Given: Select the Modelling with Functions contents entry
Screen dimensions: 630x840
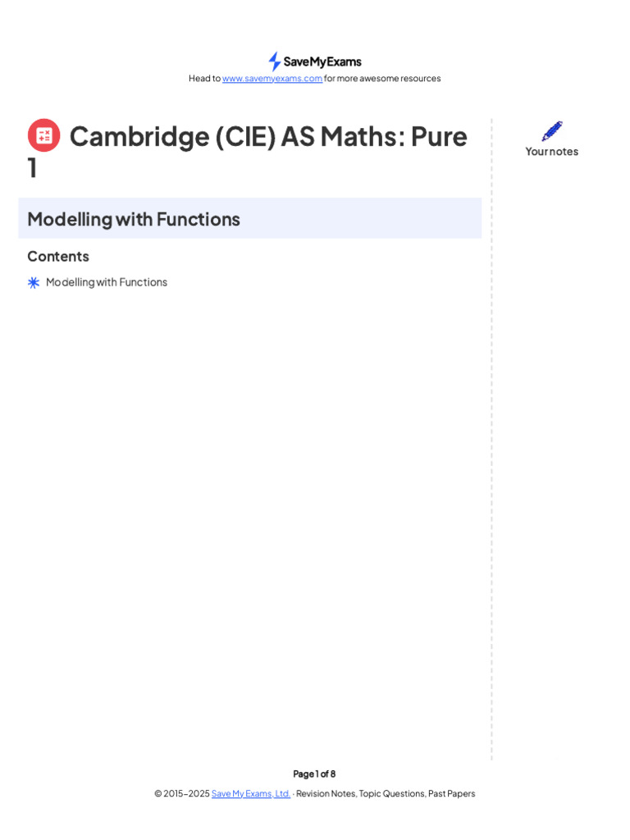Looking at the screenshot, I should [x=107, y=282].
